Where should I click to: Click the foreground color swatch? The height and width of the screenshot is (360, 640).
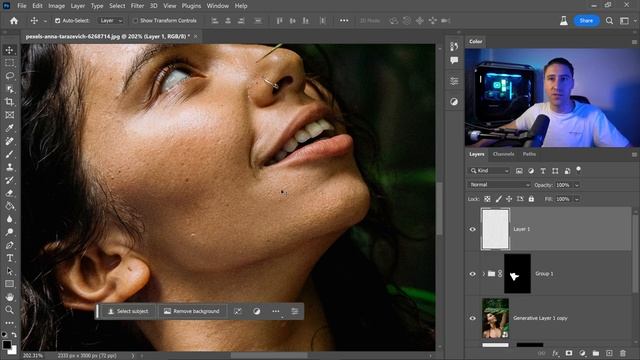7,345
